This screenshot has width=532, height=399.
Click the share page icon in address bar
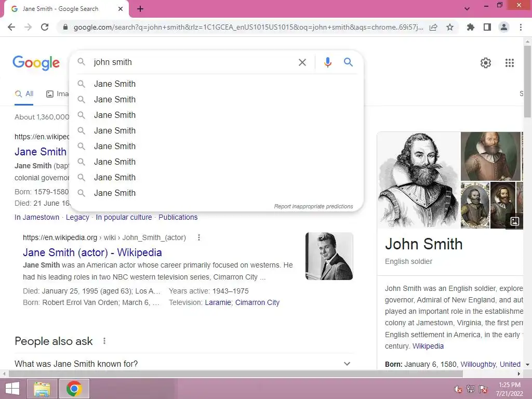point(433,27)
